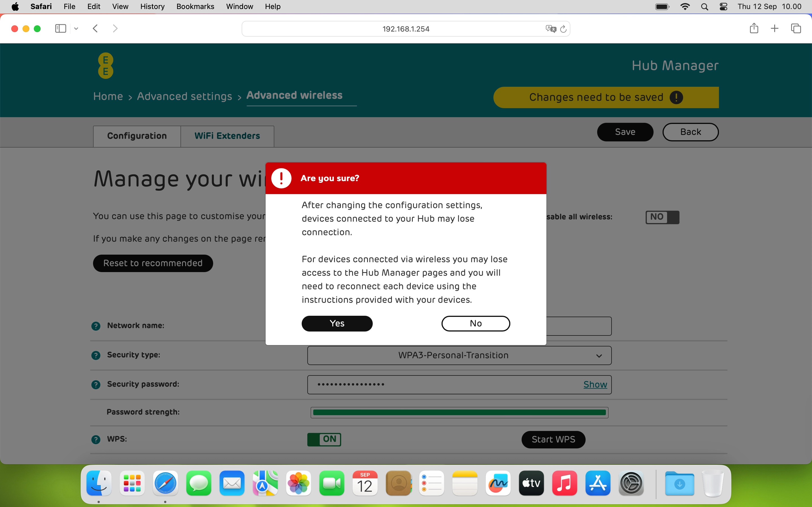This screenshot has height=507, width=812.
Task: Open FaceTime from the Dock
Action: coord(332,483)
